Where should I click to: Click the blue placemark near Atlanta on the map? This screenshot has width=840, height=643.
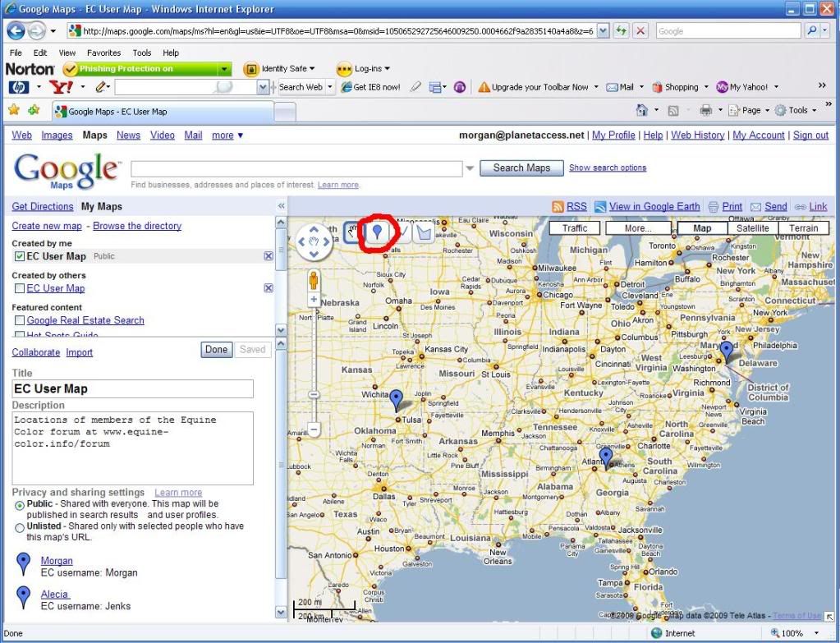pyautogui.click(x=606, y=459)
